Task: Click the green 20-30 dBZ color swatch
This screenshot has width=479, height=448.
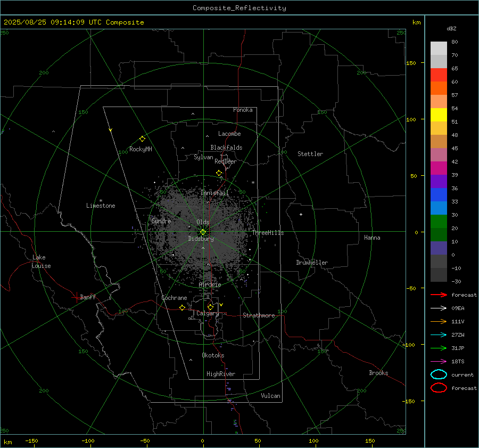Action: click(439, 222)
